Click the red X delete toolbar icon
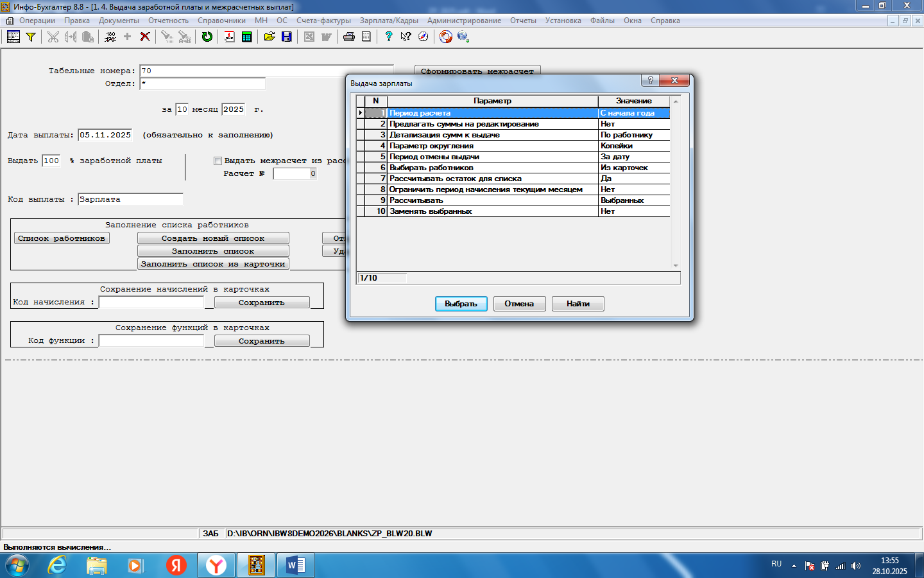Screen dimensions: 924x578 (145, 37)
